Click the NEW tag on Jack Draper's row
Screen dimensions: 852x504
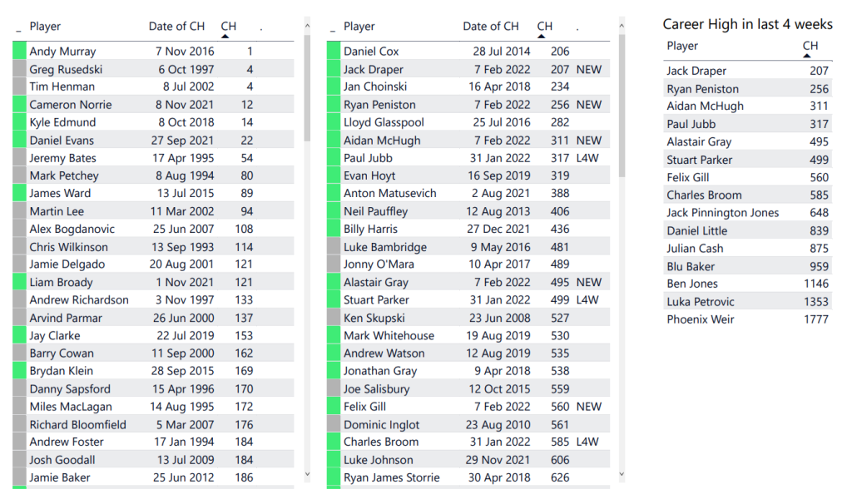pyautogui.click(x=588, y=70)
